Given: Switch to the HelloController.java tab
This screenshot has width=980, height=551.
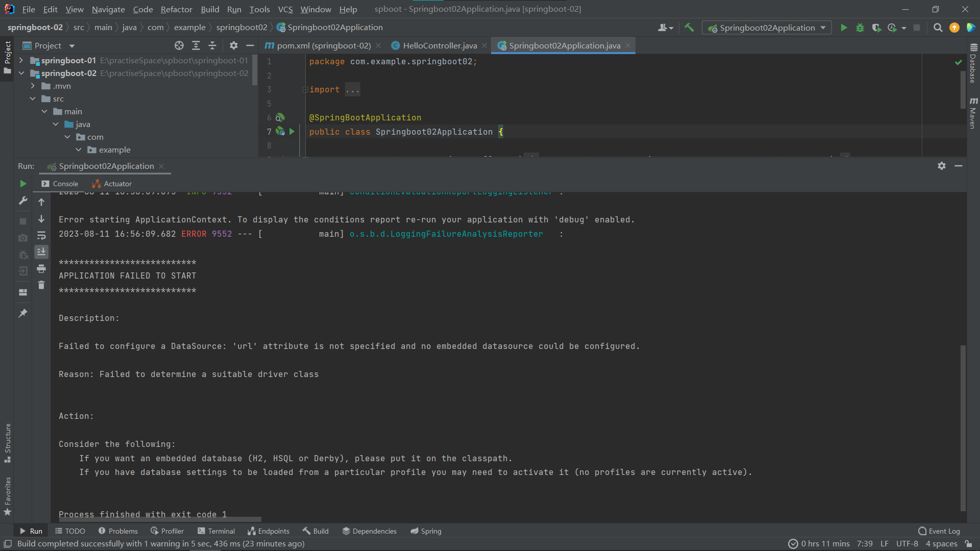Looking at the screenshot, I should click(439, 45).
